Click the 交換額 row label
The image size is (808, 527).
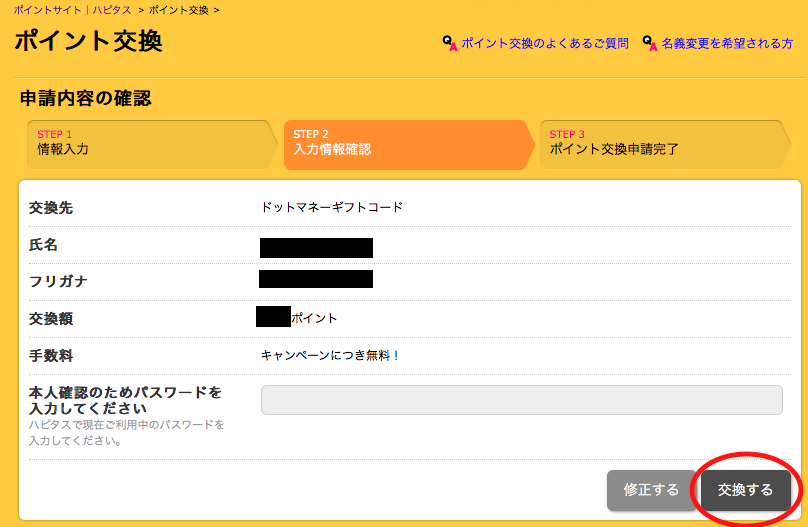pos(51,318)
